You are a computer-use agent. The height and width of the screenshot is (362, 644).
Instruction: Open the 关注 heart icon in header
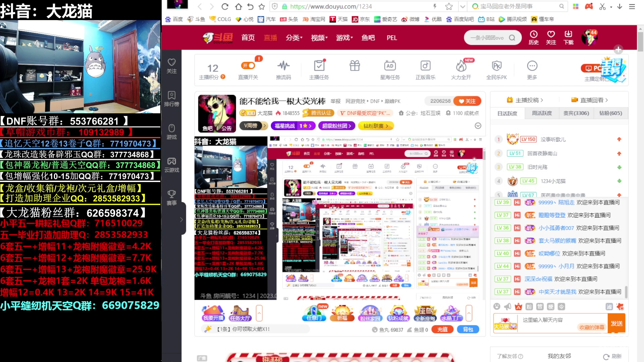[x=551, y=37]
